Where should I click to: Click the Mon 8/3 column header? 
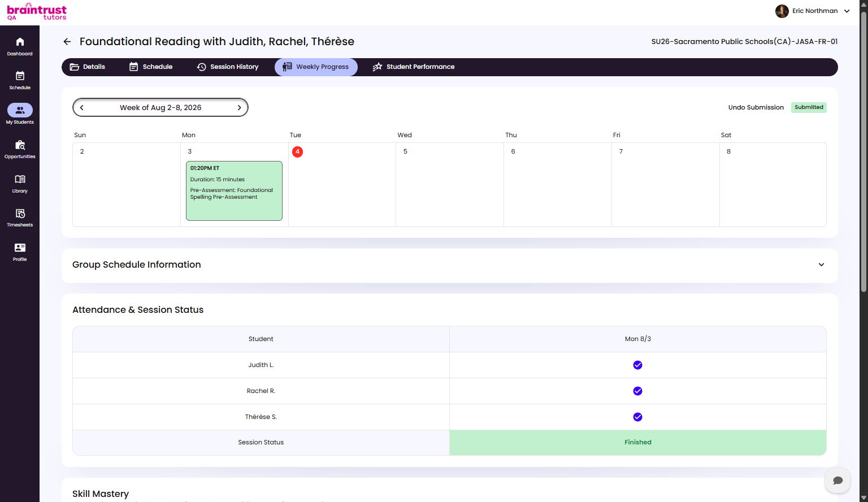pyautogui.click(x=637, y=339)
